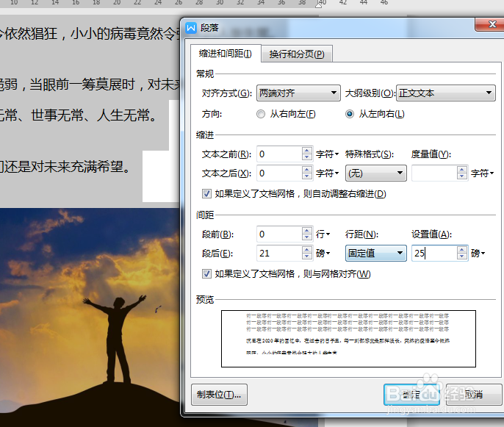504x427 pixels.
Task: Click the 度量值 input field
Action: [x=434, y=173]
